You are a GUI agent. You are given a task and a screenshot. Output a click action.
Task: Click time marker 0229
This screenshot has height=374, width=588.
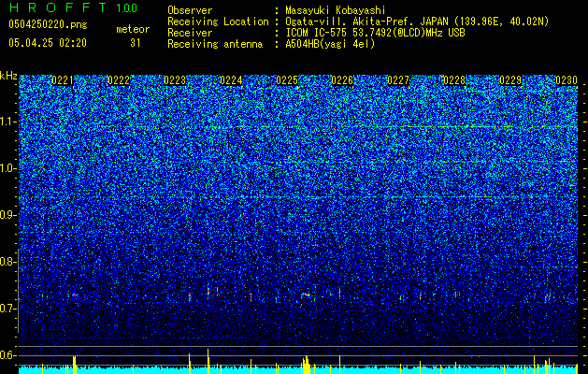click(x=510, y=80)
